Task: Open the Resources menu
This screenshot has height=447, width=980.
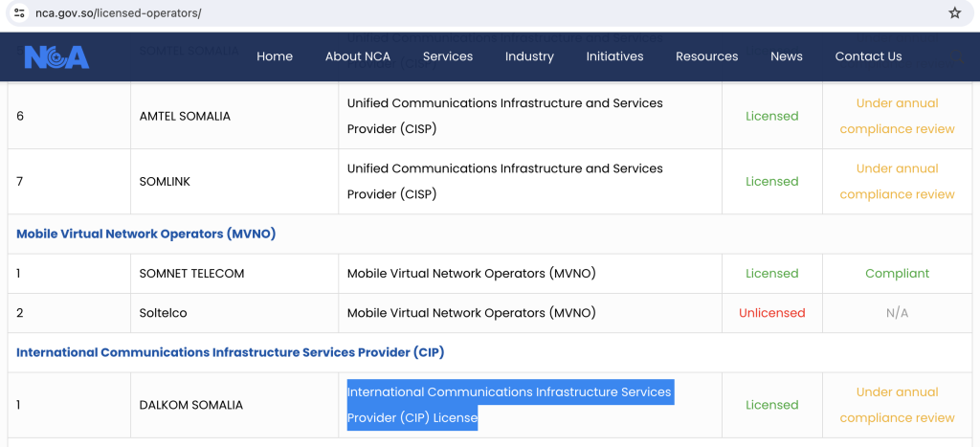Action: [707, 56]
